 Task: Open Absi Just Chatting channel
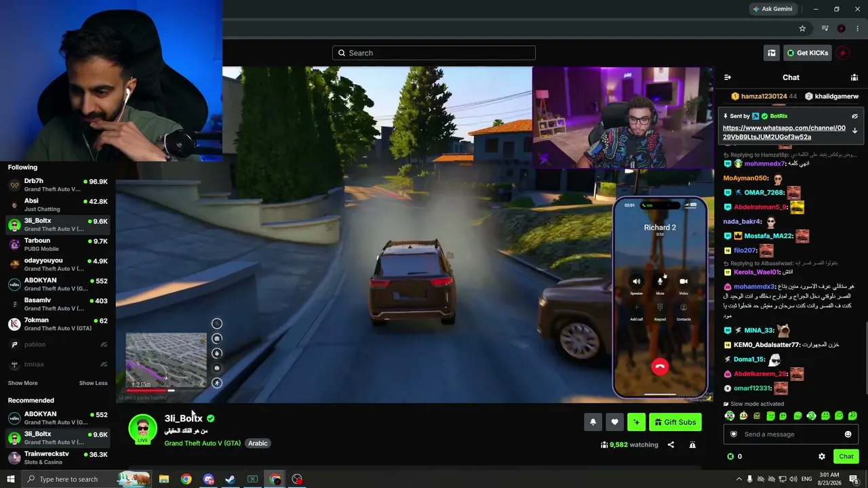pos(58,205)
